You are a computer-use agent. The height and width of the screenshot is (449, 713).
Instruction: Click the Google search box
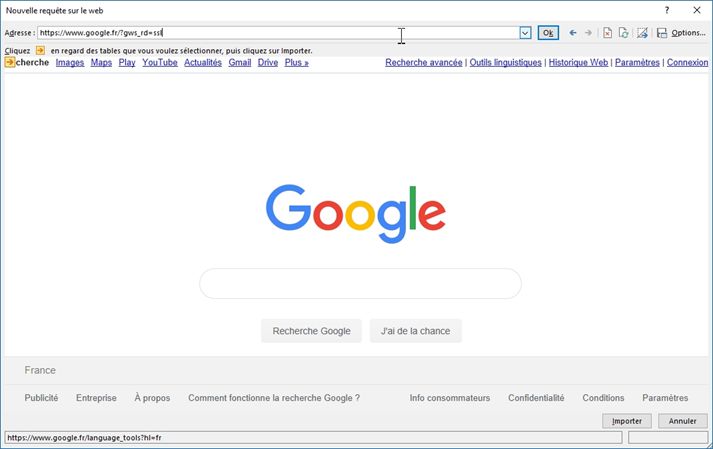[360, 283]
